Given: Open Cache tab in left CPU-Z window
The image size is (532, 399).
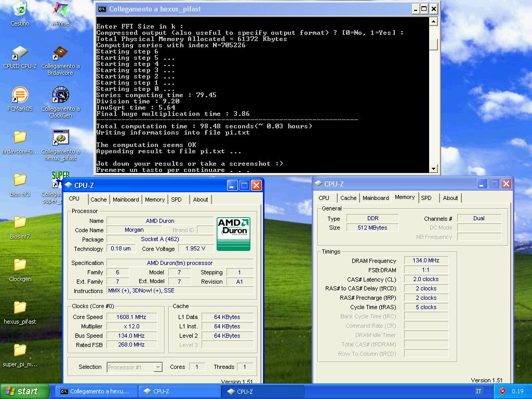Looking at the screenshot, I should 98,199.
